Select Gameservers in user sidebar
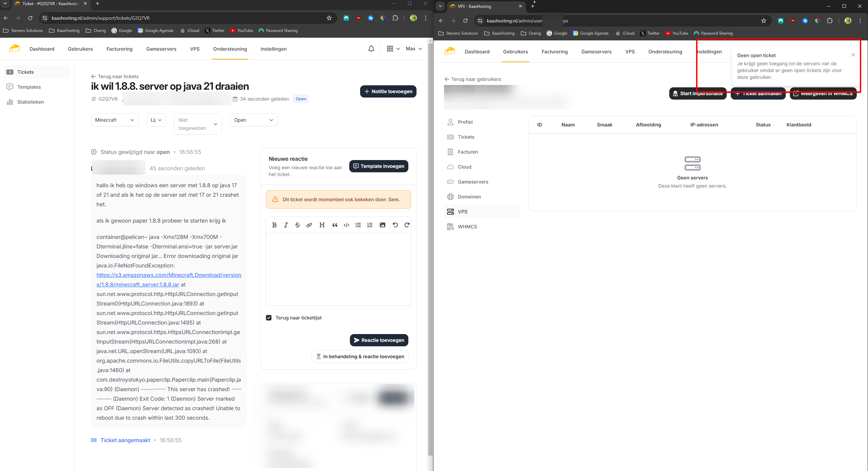 pos(473,182)
